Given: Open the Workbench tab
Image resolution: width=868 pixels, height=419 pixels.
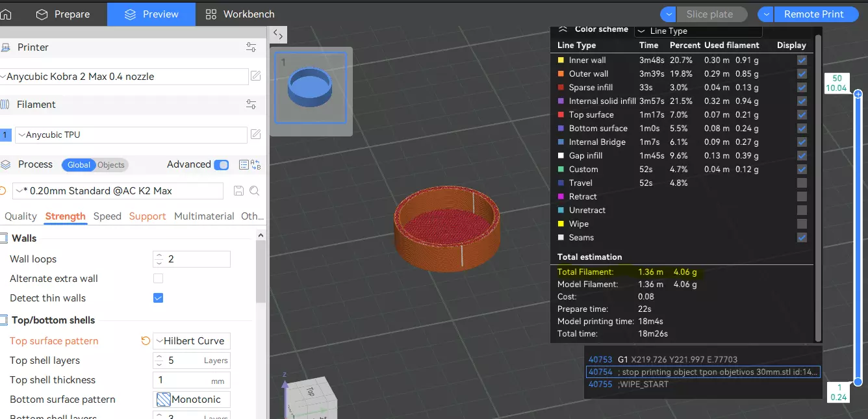Looking at the screenshot, I should 240,14.
